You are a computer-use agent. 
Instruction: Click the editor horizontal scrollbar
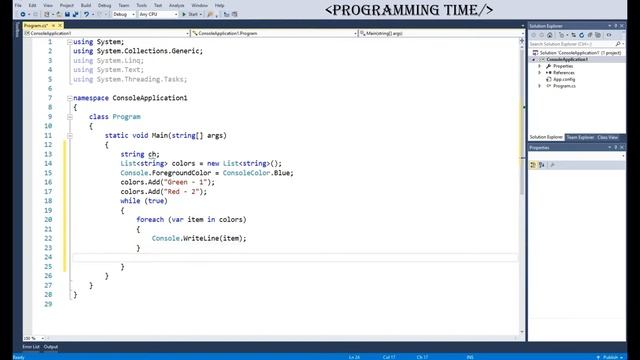(x=282, y=338)
